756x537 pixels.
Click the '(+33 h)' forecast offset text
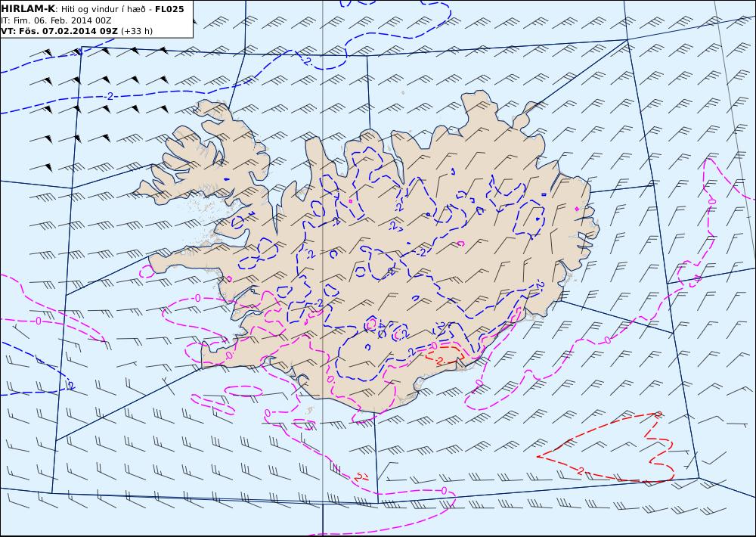[137, 31]
